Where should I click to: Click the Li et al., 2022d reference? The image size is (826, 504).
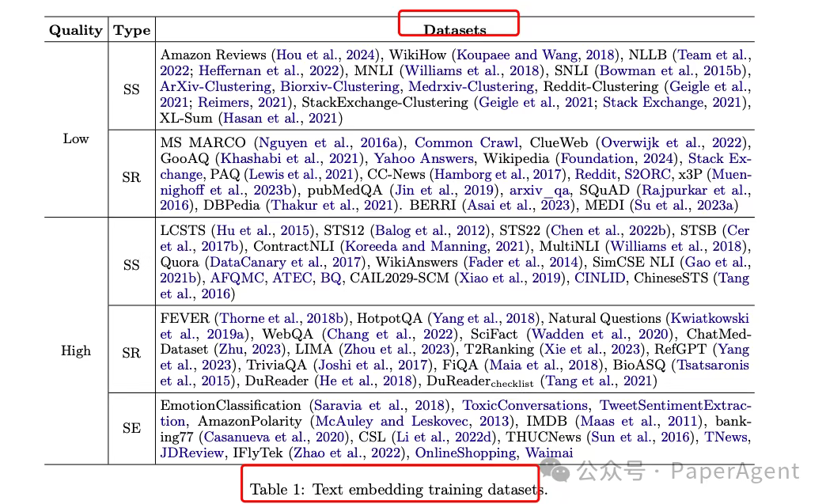pyautogui.click(x=445, y=438)
